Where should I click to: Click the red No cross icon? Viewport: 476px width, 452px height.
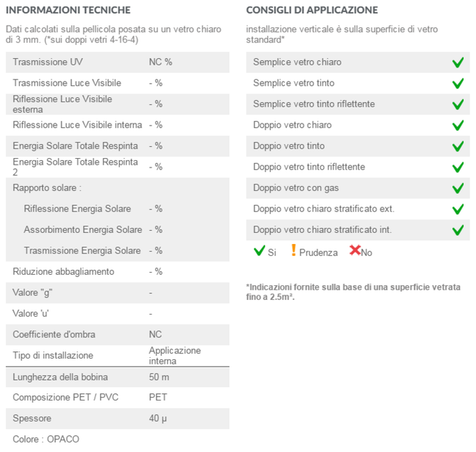(x=355, y=251)
